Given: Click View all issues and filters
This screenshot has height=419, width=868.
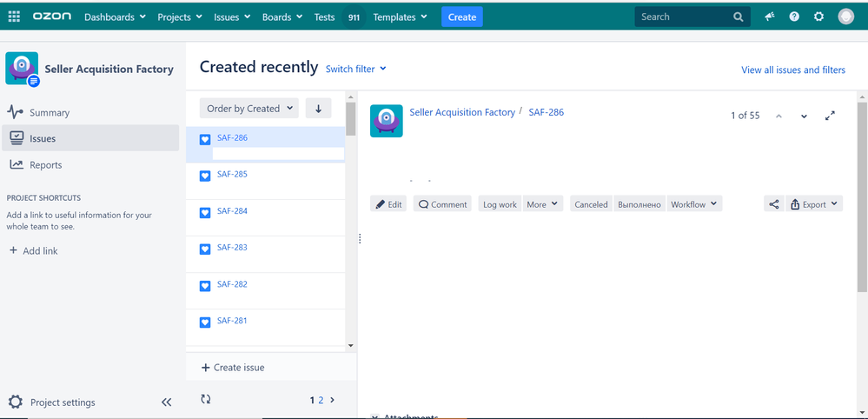Looking at the screenshot, I should coord(793,70).
